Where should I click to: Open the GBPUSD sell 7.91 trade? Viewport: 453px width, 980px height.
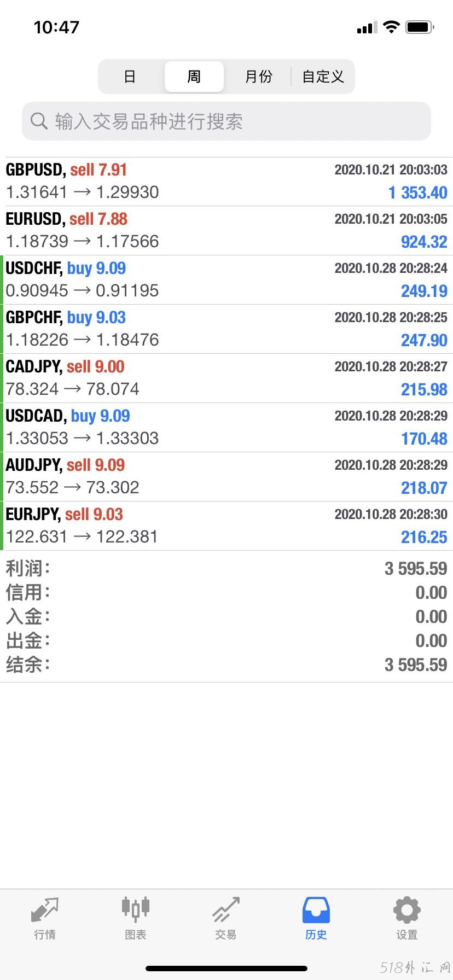click(x=226, y=182)
